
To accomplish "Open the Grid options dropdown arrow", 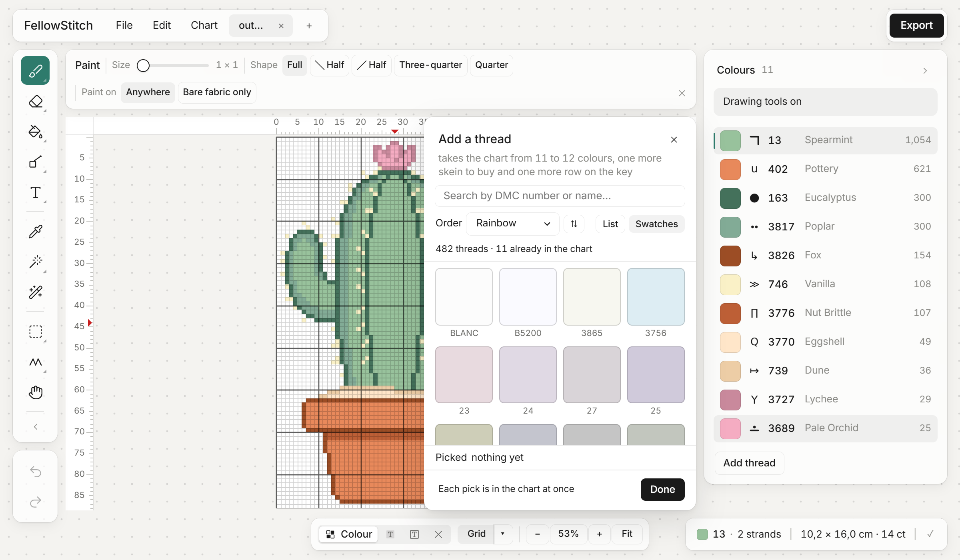I will pyautogui.click(x=503, y=534).
